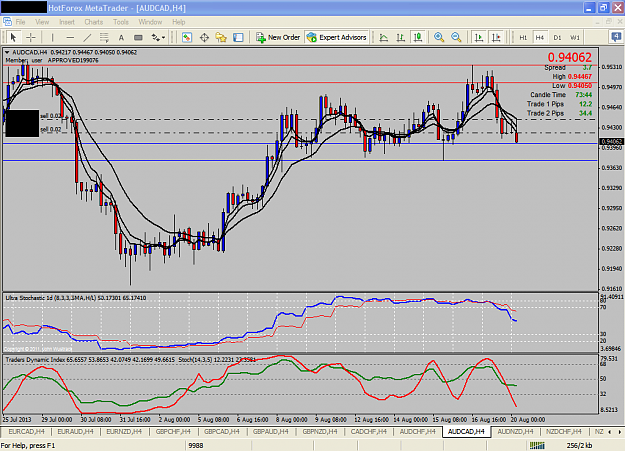Switch to AUDCHF,H4 chart tab
The image size is (625, 451).
click(417, 431)
